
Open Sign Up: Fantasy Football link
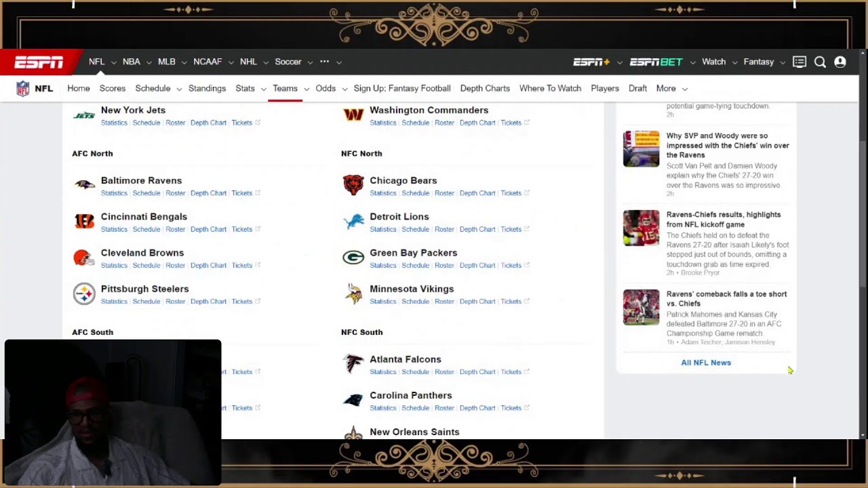point(402,89)
